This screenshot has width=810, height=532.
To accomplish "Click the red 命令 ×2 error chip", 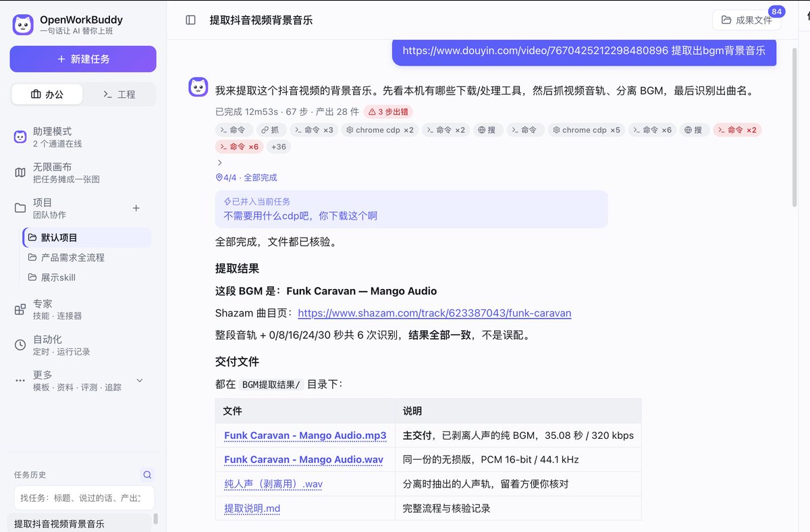I will [737, 130].
